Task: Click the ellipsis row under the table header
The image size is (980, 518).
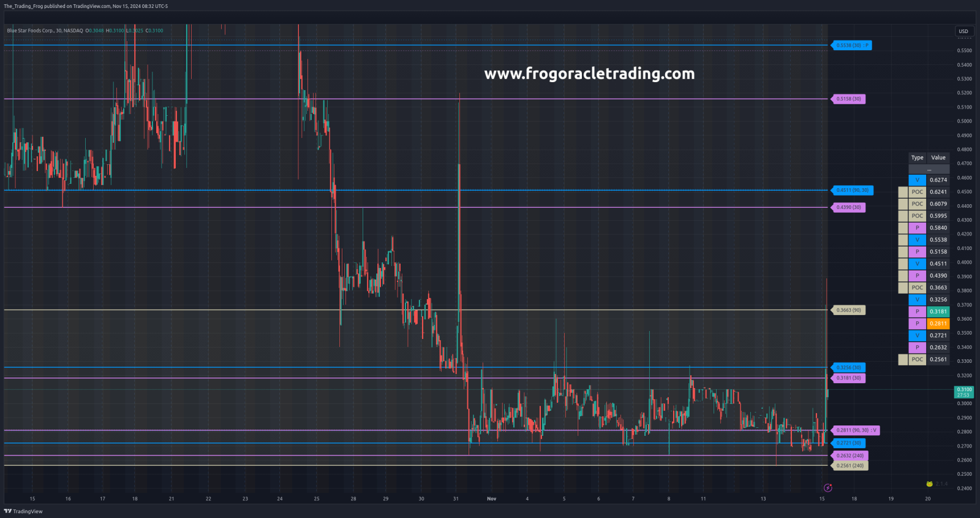Action: 929,169
